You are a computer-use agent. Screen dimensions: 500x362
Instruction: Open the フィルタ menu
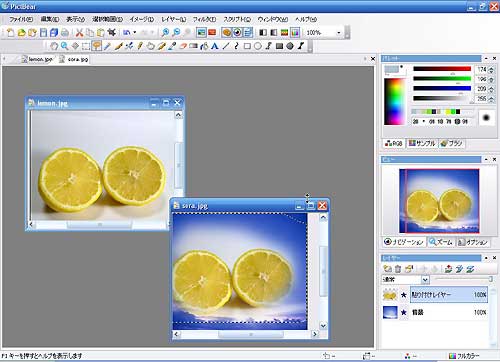pos(204,19)
